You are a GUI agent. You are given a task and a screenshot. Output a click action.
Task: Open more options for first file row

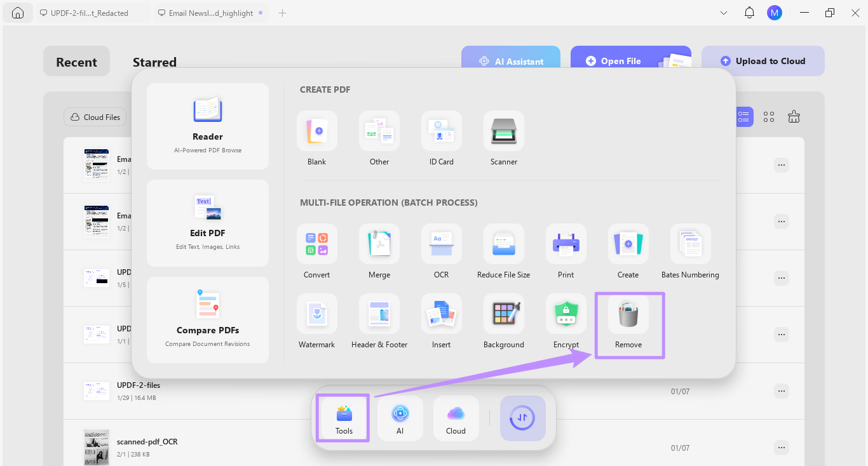pyautogui.click(x=782, y=165)
